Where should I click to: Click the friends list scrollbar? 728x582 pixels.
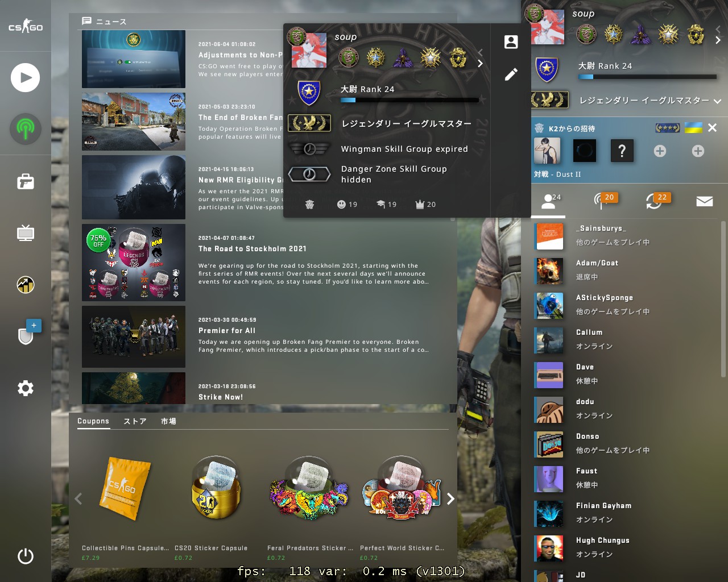[723, 298]
